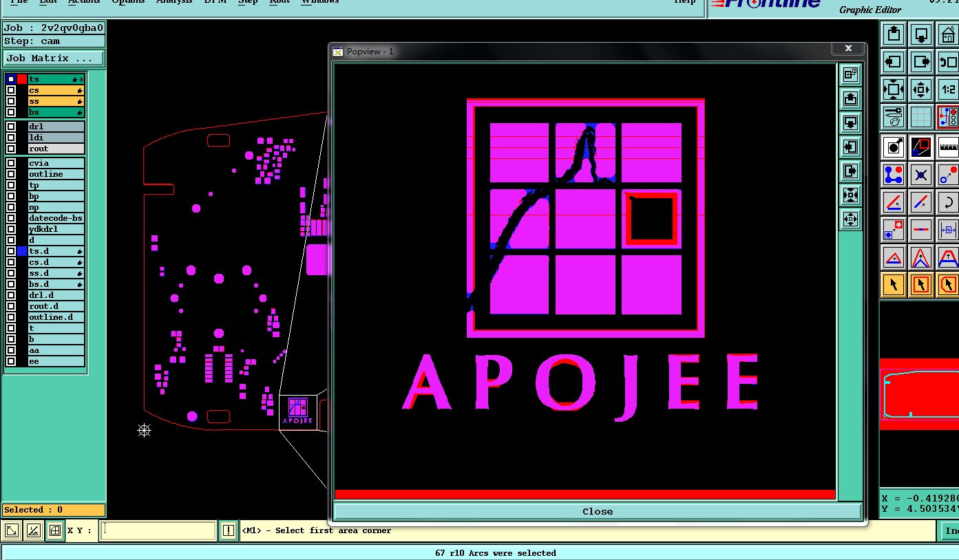Screen dimensions: 959x560
Task: Click the small red triangle icon
Action: coord(894,258)
